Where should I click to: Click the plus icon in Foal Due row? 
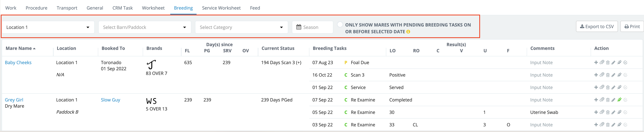596,62
